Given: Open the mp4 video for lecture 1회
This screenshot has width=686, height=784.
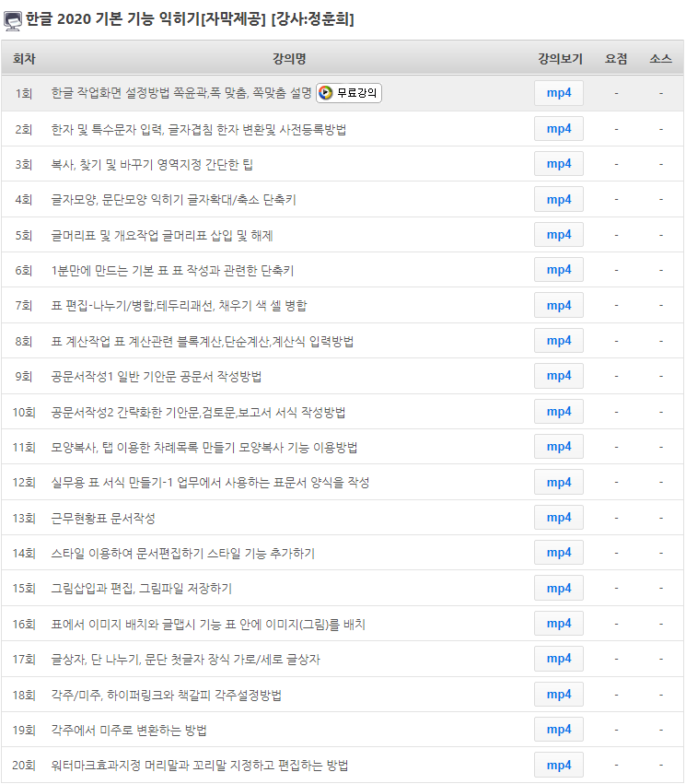Looking at the screenshot, I should tap(559, 93).
